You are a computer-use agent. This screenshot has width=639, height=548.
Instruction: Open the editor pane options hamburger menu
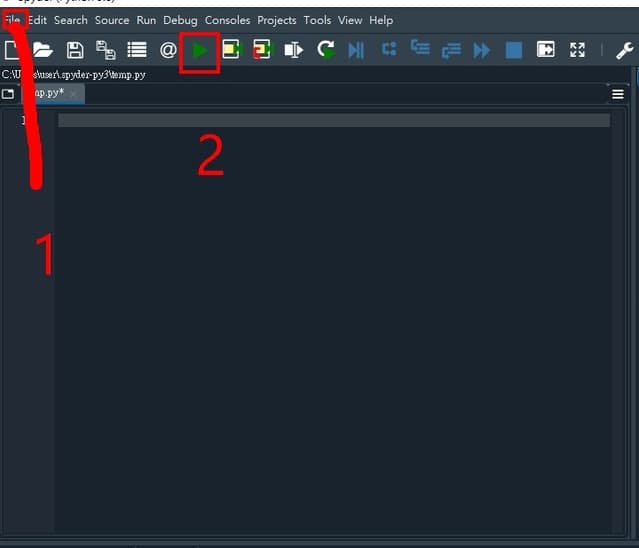(x=617, y=94)
